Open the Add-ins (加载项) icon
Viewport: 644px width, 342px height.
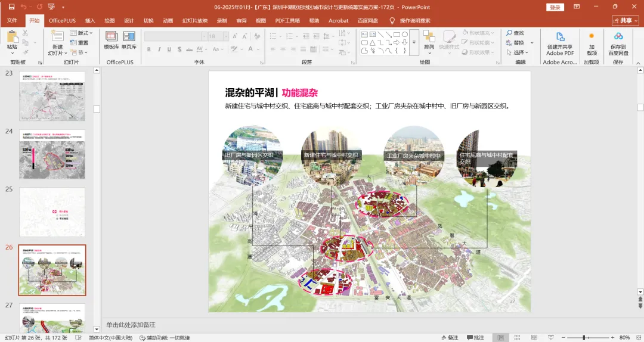point(592,37)
